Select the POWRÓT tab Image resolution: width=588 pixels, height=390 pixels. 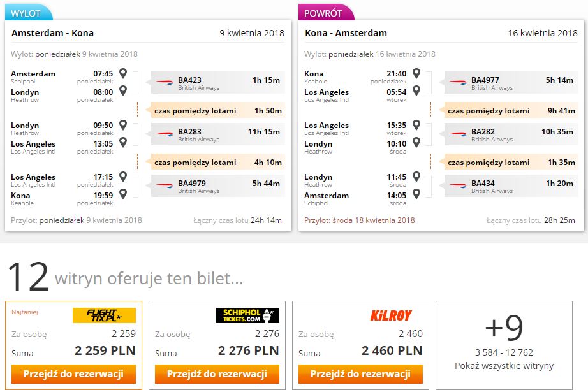click(325, 13)
